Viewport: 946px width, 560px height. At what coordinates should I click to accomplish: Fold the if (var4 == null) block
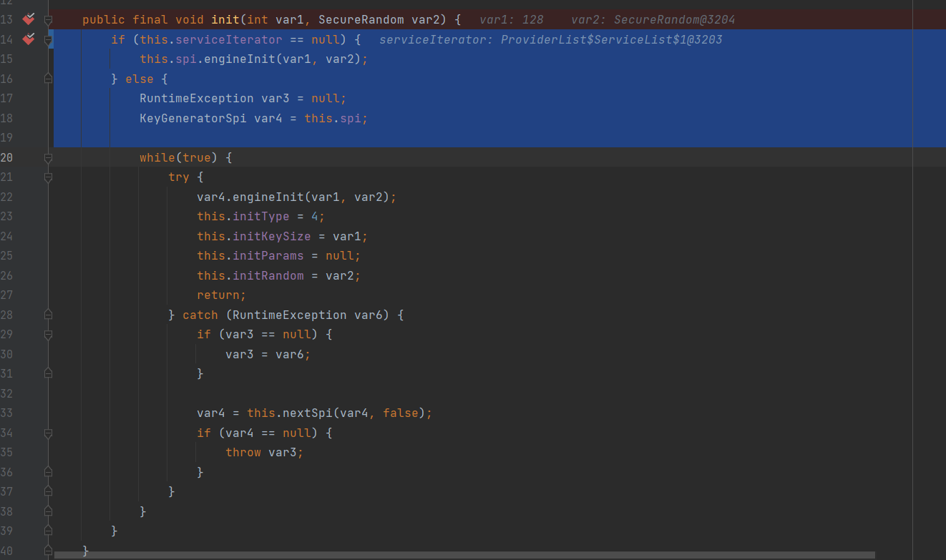tap(48, 433)
